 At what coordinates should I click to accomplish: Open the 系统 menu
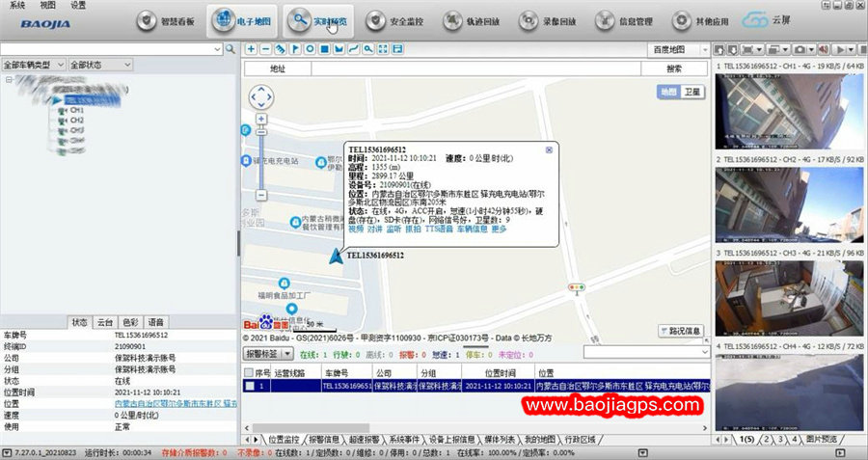pos(17,5)
